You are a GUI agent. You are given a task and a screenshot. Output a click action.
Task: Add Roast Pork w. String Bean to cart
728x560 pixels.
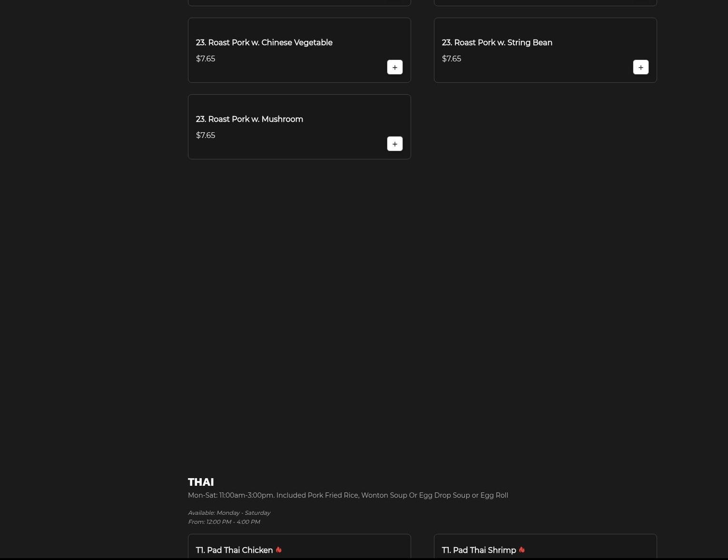(640, 68)
